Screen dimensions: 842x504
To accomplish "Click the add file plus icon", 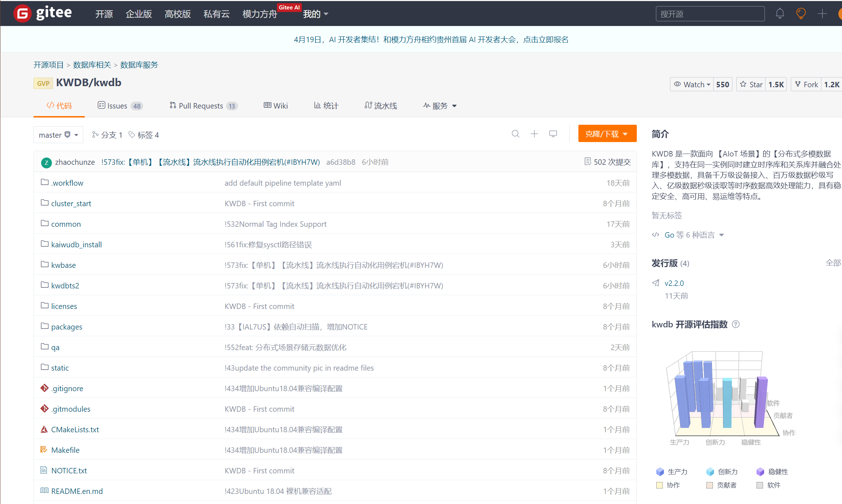I will (534, 134).
